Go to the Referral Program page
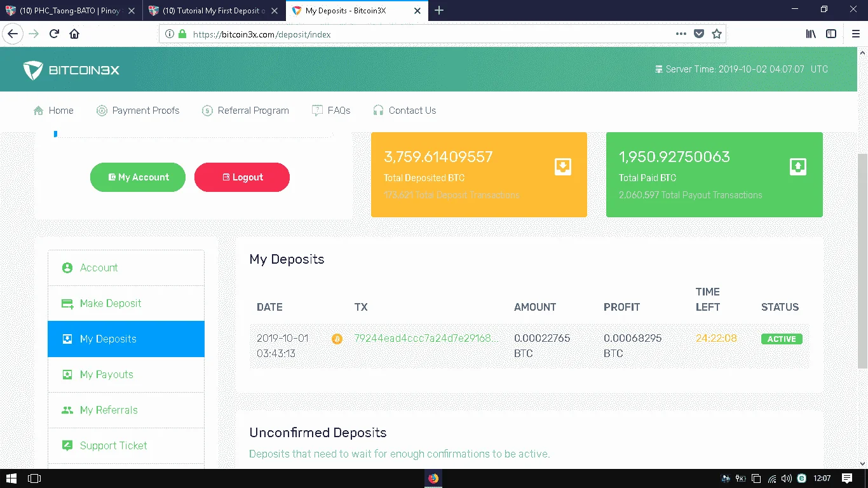Screen dimensions: 868x488 tap(245, 111)
